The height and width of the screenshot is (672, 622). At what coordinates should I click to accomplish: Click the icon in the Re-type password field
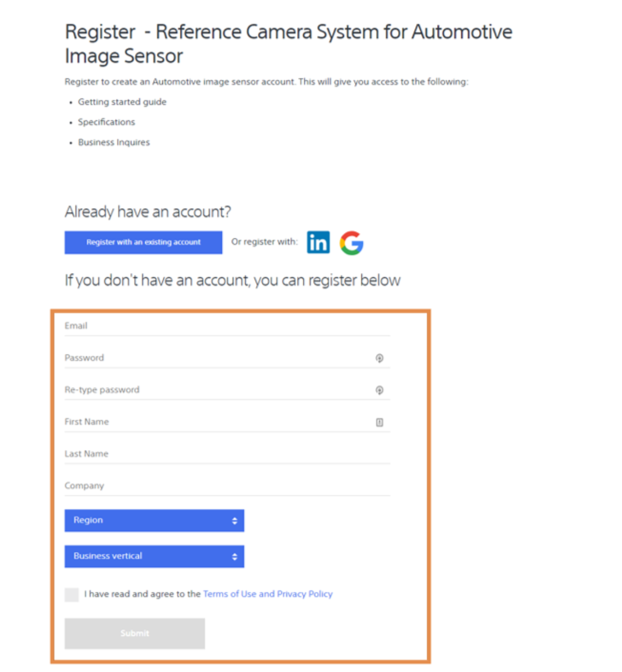click(x=379, y=390)
